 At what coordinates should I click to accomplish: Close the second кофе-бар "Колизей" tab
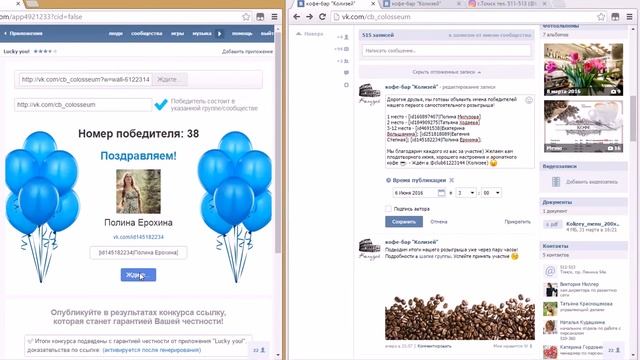(x=458, y=4)
